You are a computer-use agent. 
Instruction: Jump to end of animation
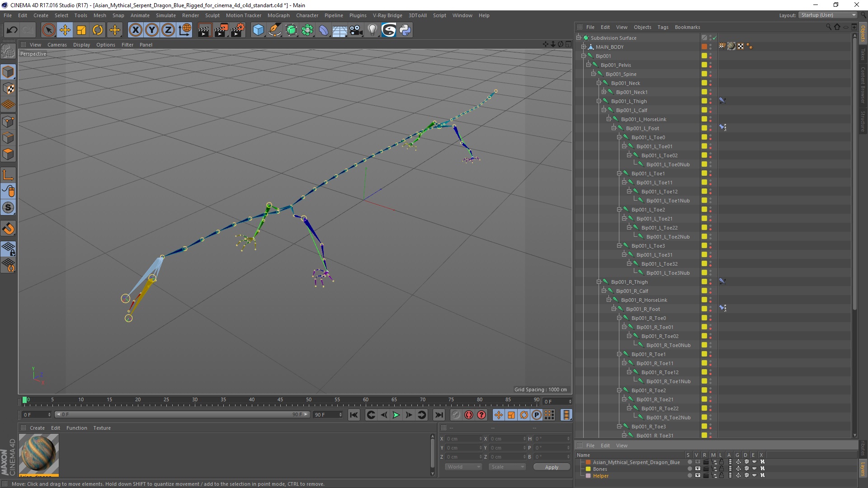point(439,415)
